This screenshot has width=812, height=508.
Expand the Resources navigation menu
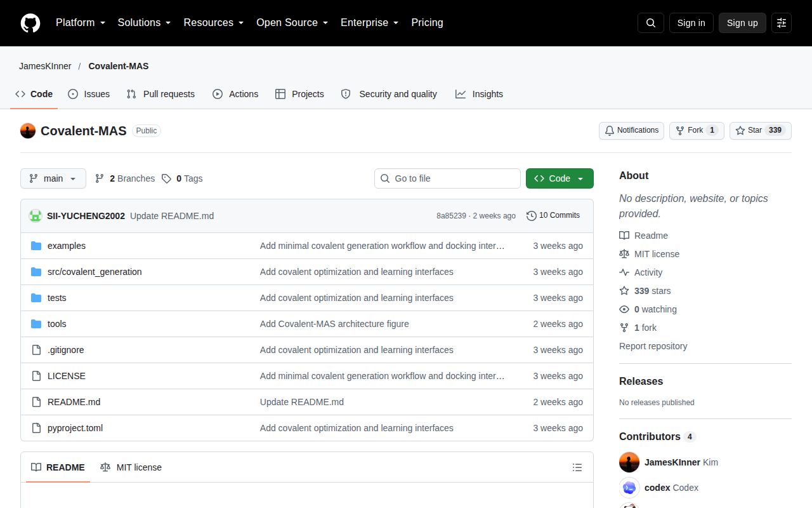tap(214, 23)
